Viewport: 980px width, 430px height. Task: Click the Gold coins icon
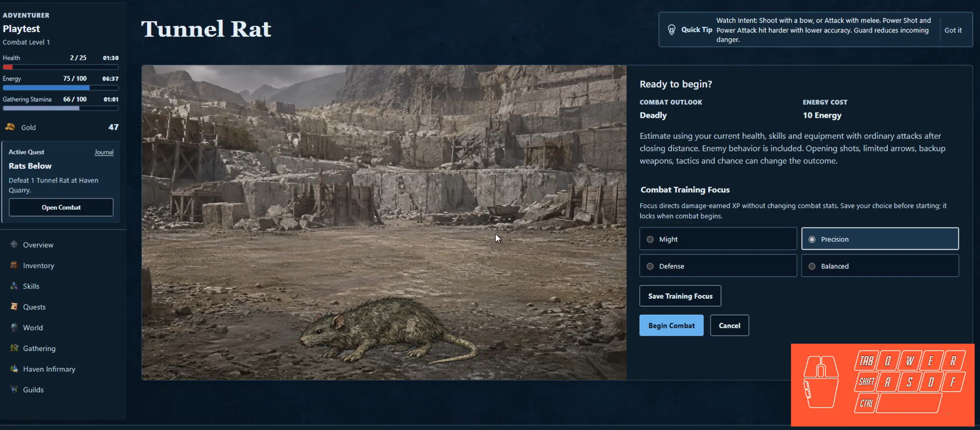click(10, 127)
